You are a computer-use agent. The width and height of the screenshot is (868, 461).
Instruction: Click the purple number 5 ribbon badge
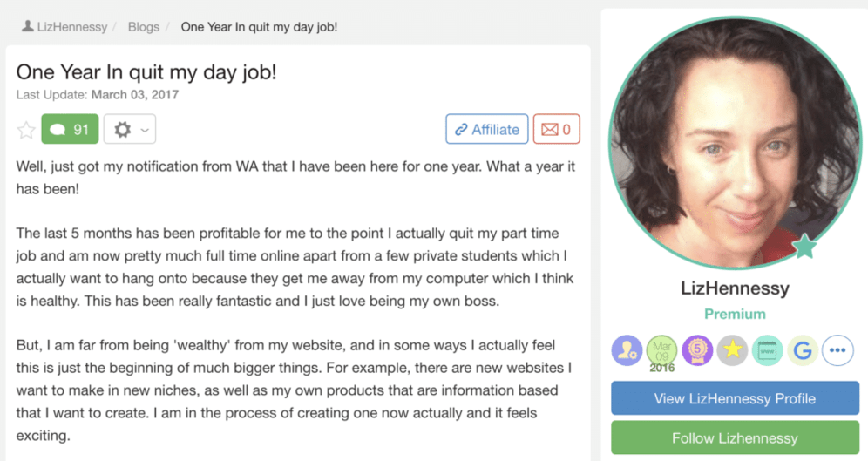coord(697,350)
